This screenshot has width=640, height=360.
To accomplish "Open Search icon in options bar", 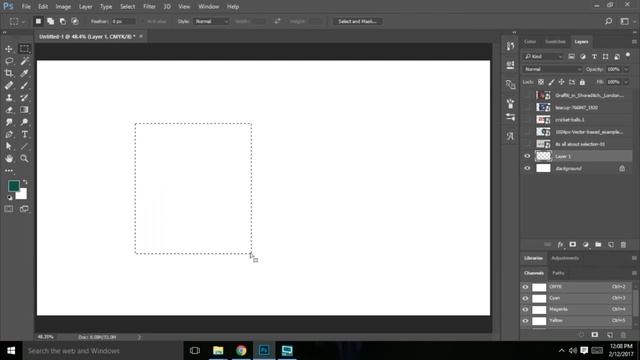I will pos(608,21).
